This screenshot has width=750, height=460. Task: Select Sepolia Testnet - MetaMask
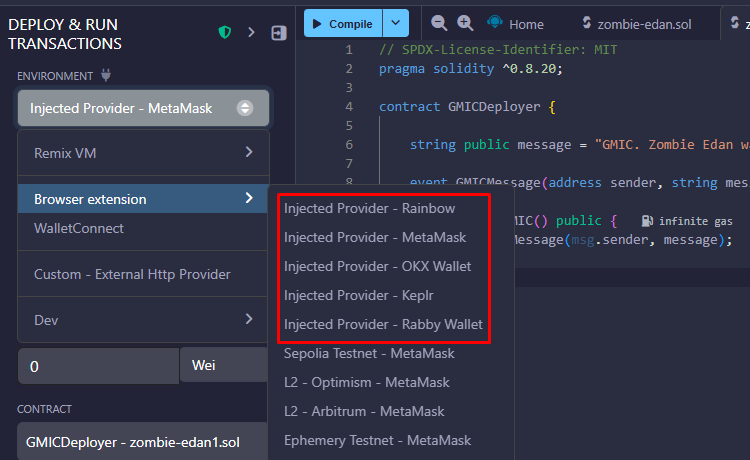coord(369,353)
